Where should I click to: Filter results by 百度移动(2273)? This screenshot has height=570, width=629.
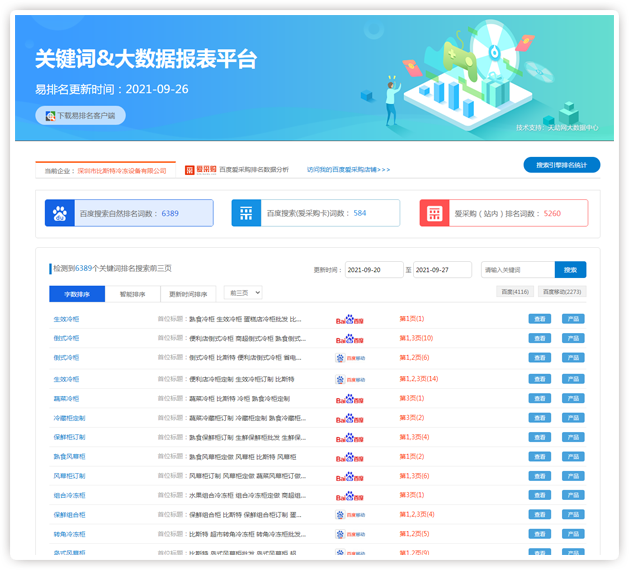pos(563,292)
